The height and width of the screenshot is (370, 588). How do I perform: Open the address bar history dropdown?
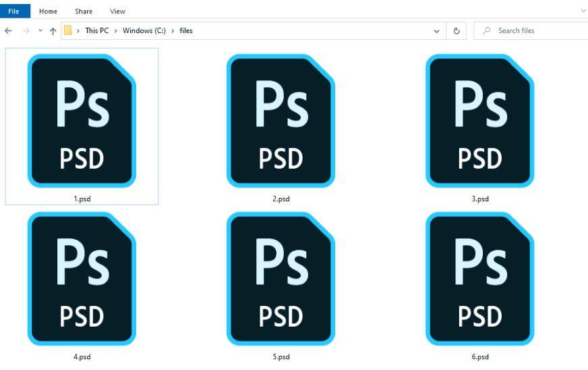point(436,31)
